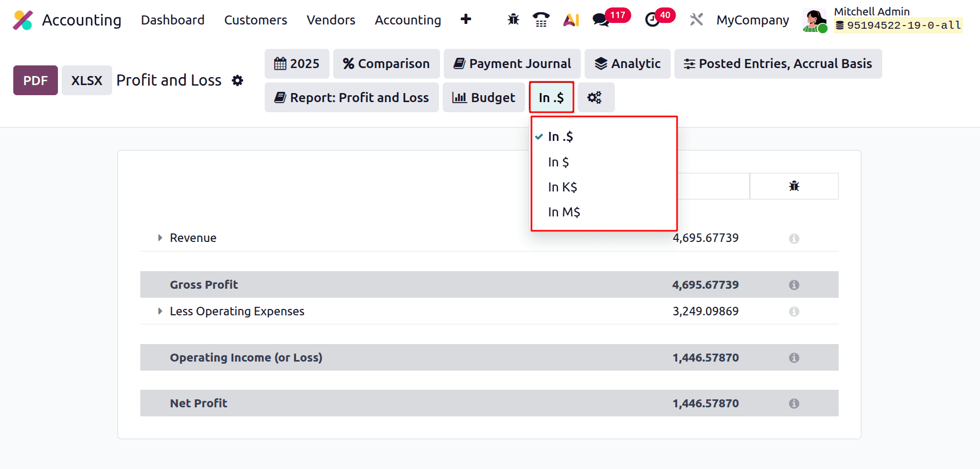Viewport: 980px width, 469px height.
Task: Open the Payment Journal filter dropdown
Action: click(x=512, y=64)
